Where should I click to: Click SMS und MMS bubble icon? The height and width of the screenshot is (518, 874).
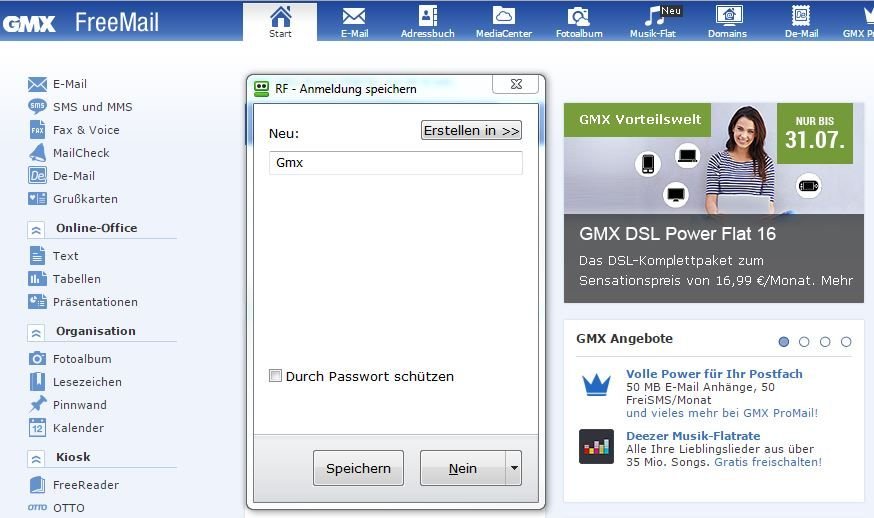coord(37,106)
